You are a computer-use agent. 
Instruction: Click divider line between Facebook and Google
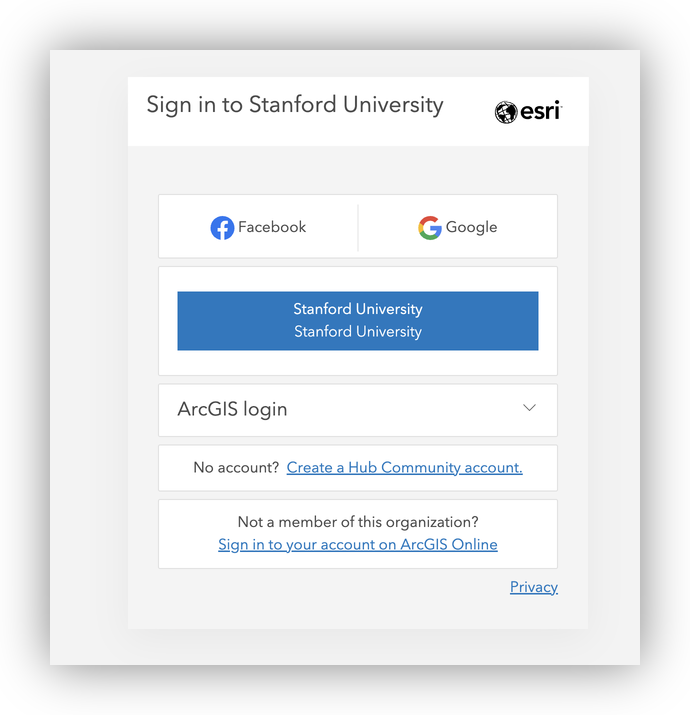coord(358,227)
